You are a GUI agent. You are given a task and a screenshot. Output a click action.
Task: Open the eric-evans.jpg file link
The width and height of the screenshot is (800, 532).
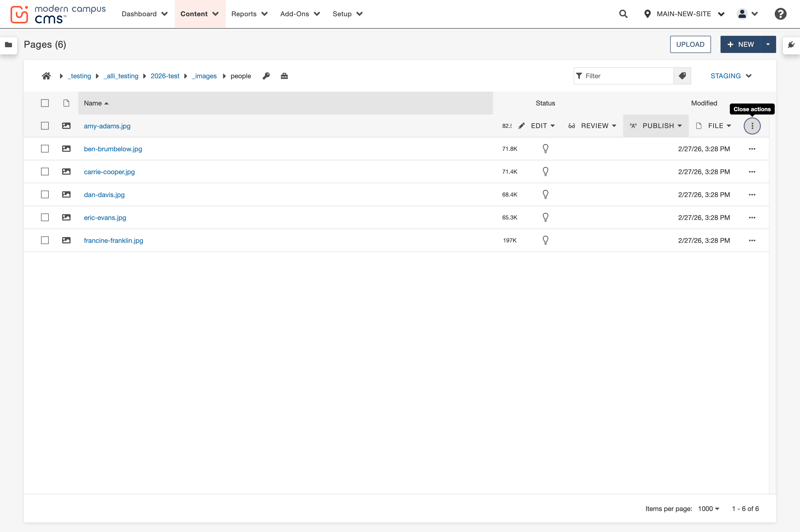[105, 218]
